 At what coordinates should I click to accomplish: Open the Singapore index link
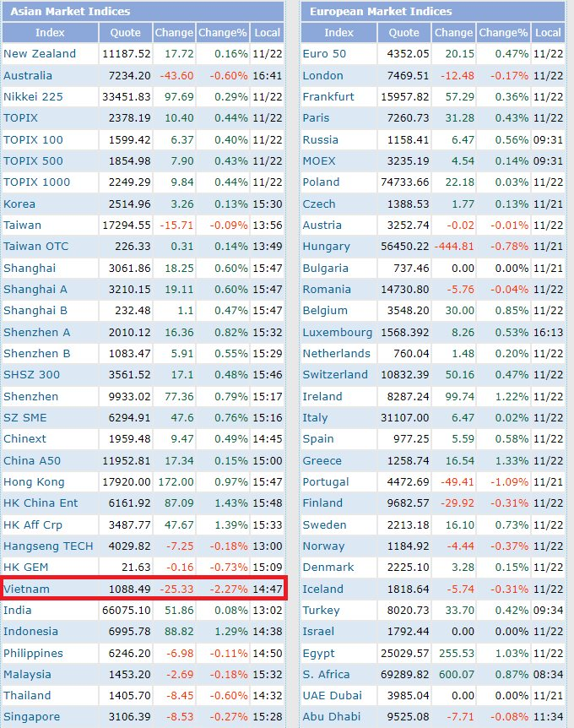pos(31,716)
